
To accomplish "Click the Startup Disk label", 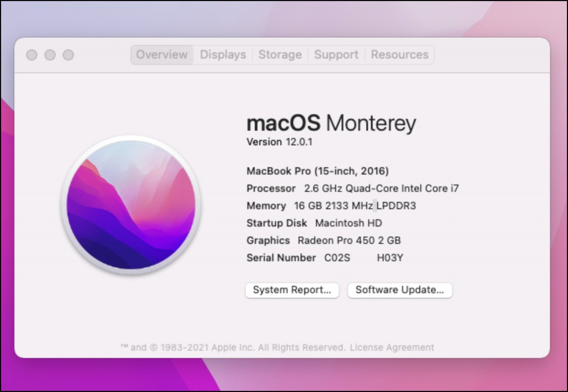I will coord(277,223).
